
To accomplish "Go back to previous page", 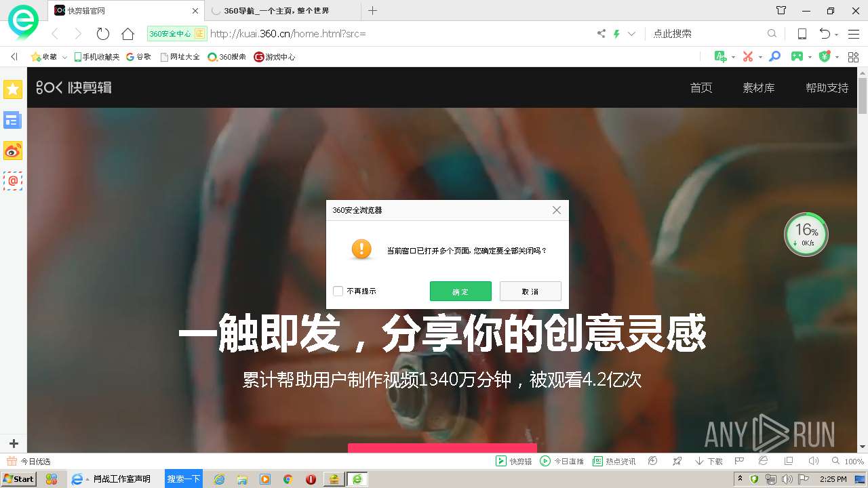I will (x=55, y=33).
